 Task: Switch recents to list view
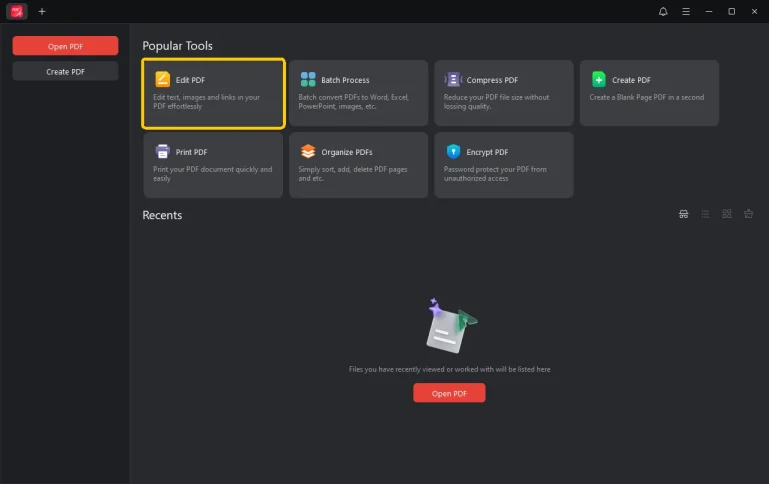point(705,214)
